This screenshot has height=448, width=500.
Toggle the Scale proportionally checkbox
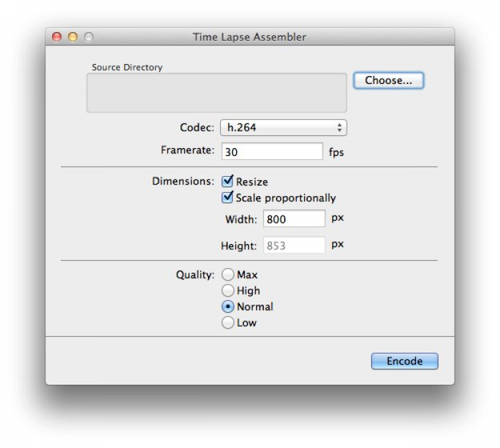tap(228, 197)
